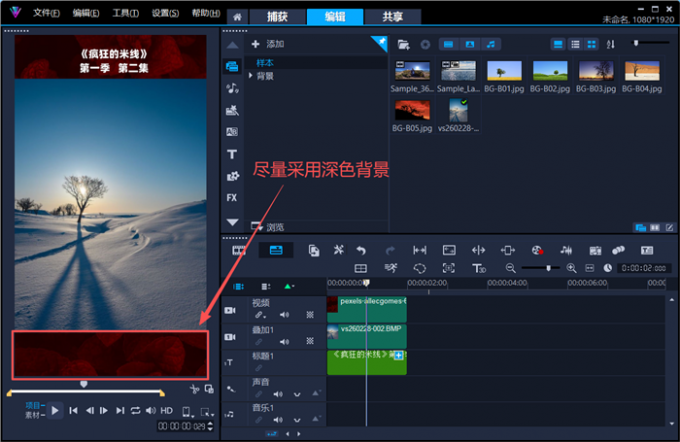Screen dimensions: 680x442
Task: Click the home icon tab
Action: 237,17
